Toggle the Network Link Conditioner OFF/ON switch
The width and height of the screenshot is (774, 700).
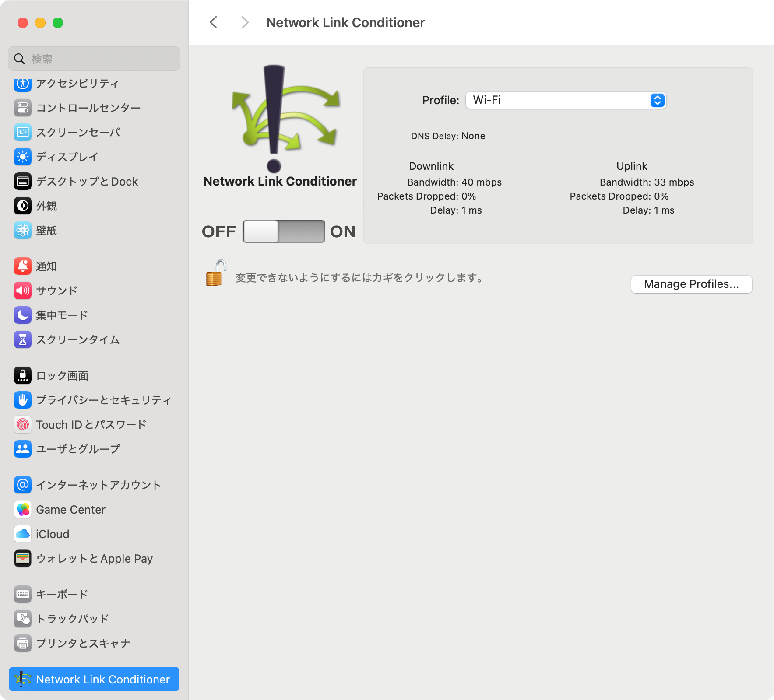pyautogui.click(x=284, y=231)
